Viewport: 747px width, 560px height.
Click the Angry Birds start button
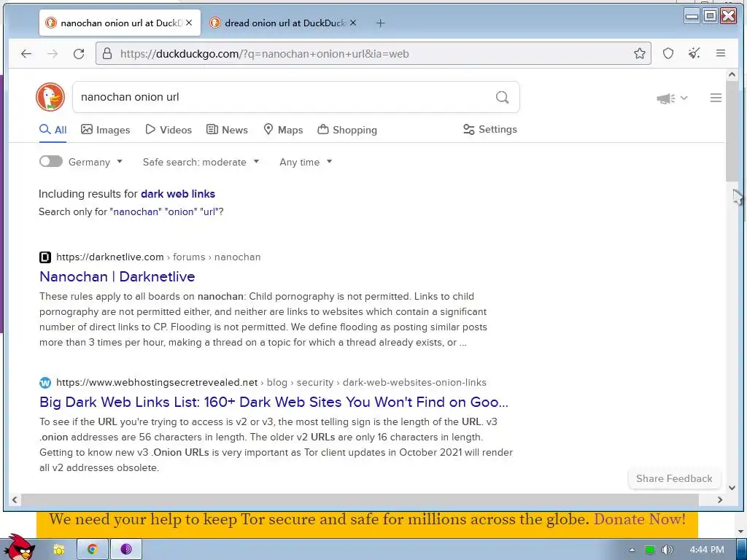coord(19,547)
